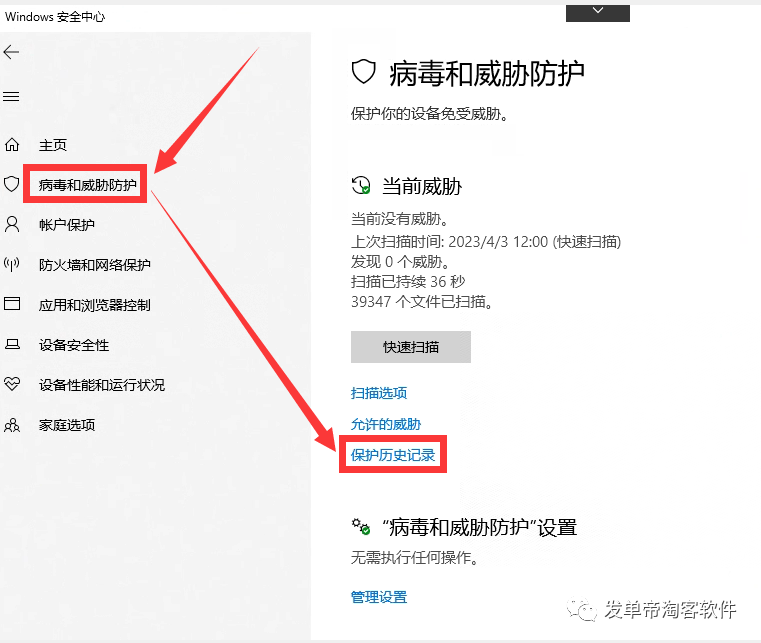761x643 pixels.
Task: Click the 上次扫描时间 2023/4/3 12:00 line
Action: (x=486, y=242)
